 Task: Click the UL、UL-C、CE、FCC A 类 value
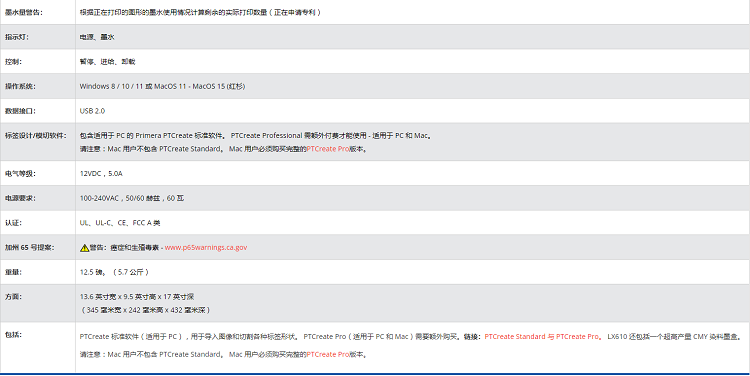click(x=120, y=223)
